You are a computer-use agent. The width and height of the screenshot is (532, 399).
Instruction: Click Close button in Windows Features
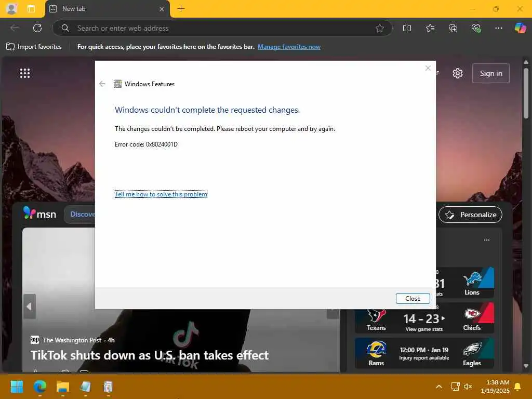tap(413, 299)
